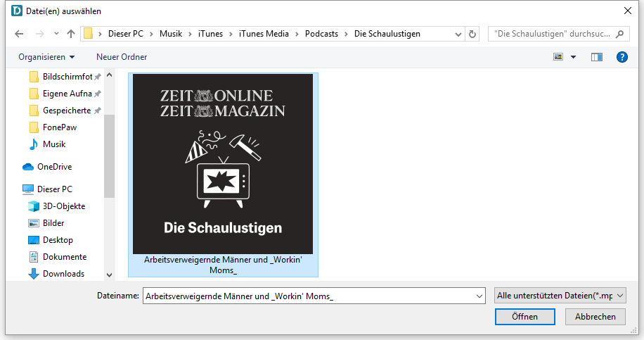Select Dieser PC in the navigation pane
The width and height of the screenshot is (644, 340).
[47, 189]
